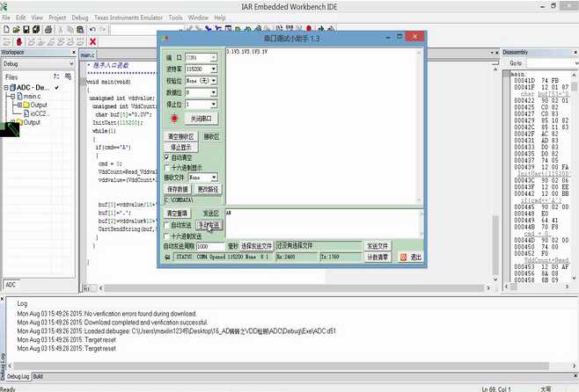Click the Open file toolbar icon
This screenshot has width=579, height=392.
[x=16, y=30]
